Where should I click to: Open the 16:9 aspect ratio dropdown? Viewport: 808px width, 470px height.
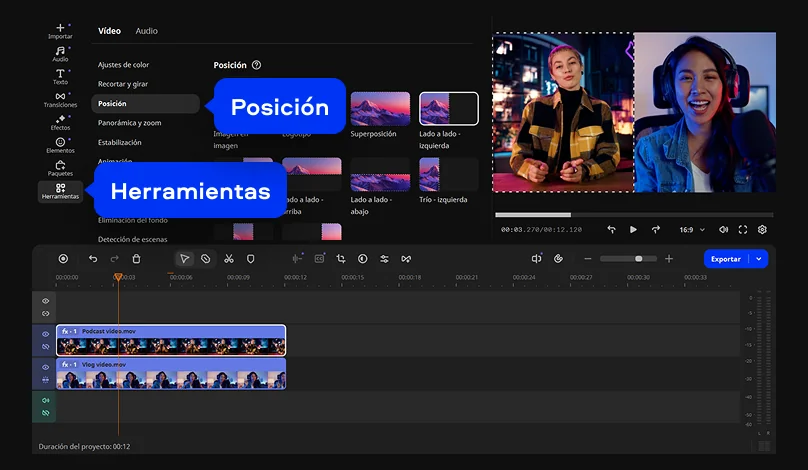pyautogui.click(x=692, y=229)
